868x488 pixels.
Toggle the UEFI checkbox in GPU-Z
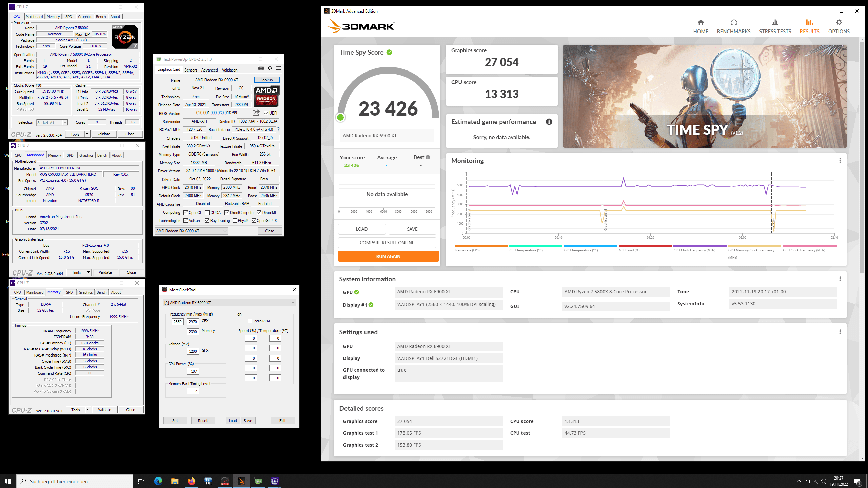coord(266,113)
